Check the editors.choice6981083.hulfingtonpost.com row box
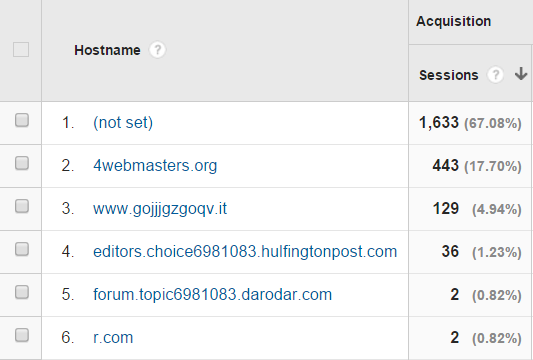Image resolution: width=533 pixels, height=360 pixels. 22,249
